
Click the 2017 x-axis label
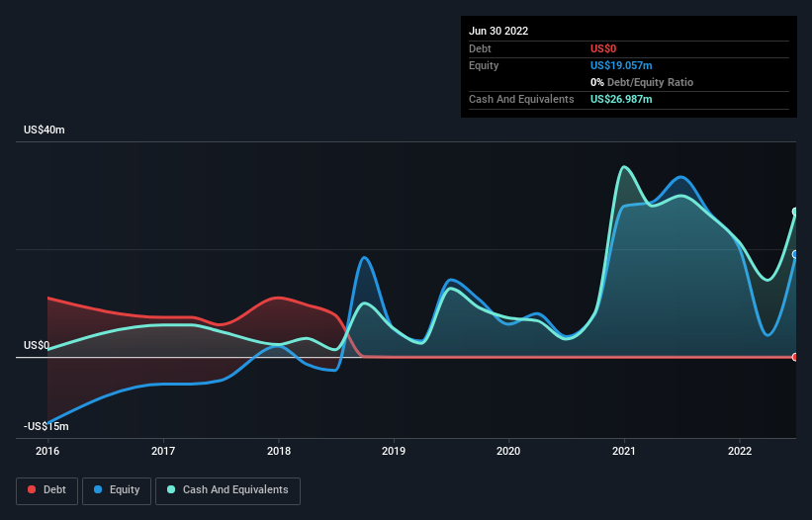163,451
